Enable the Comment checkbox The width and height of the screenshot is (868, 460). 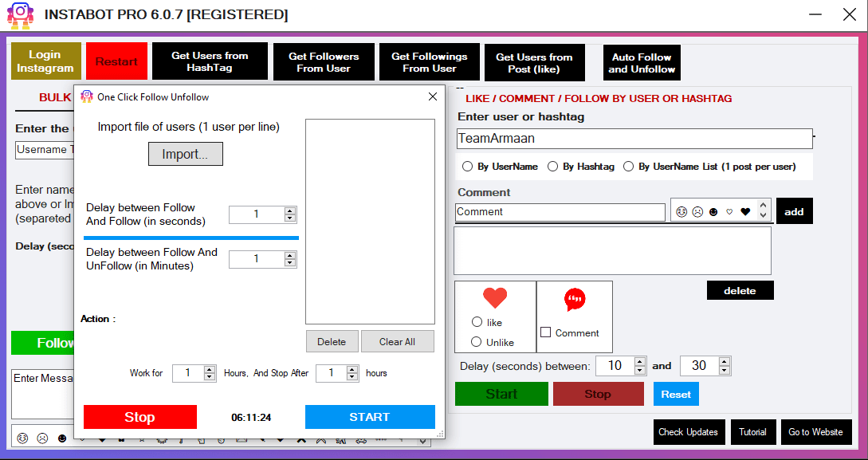coord(546,332)
